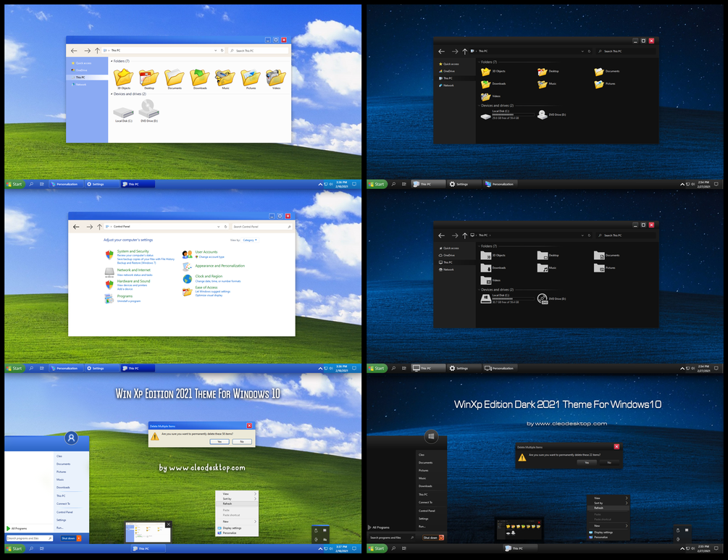Open the View by Category dropdown
This screenshot has height=560, width=728.
click(249, 241)
